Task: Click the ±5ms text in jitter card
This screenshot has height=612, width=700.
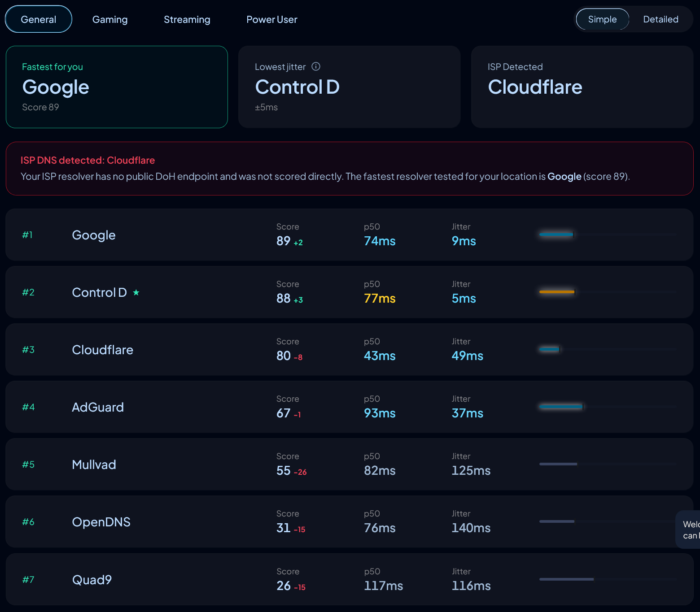Action: tap(267, 108)
